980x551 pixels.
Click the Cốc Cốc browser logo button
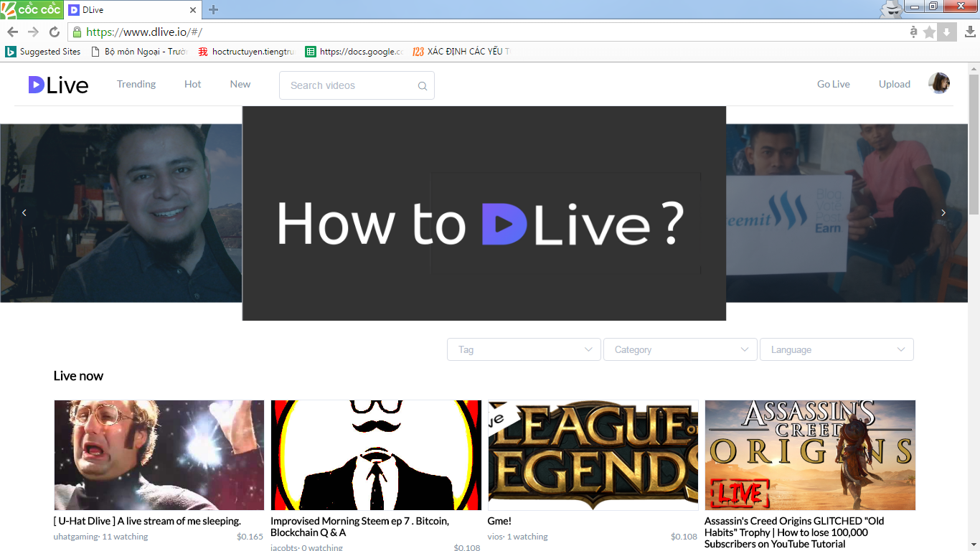click(32, 9)
